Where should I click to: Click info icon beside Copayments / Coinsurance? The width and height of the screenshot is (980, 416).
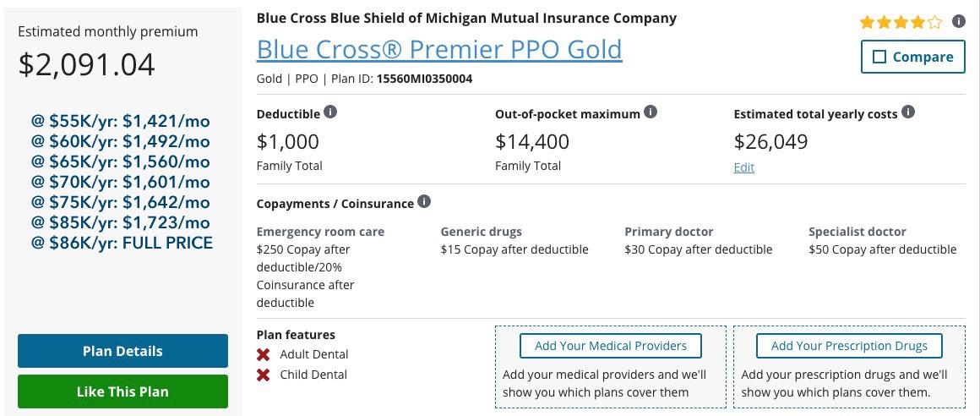(x=424, y=202)
